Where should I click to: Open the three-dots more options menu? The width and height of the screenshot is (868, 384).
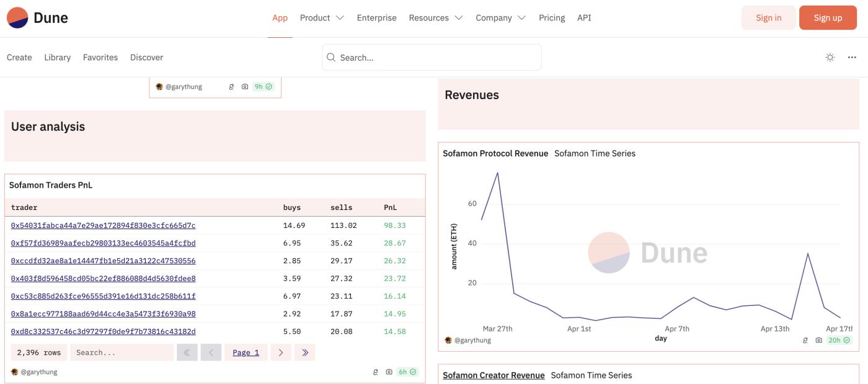852,58
